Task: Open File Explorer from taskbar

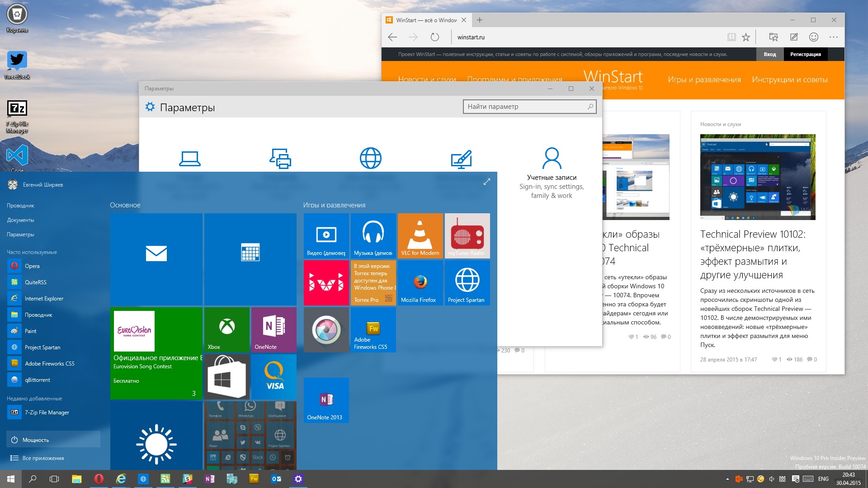Action: [76, 479]
